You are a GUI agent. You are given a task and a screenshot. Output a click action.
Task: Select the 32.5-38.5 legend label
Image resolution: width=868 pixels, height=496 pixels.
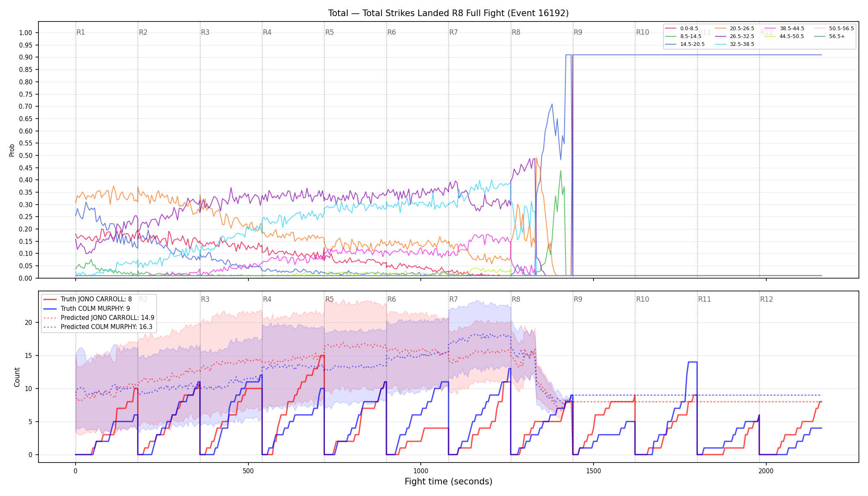(x=742, y=44)
